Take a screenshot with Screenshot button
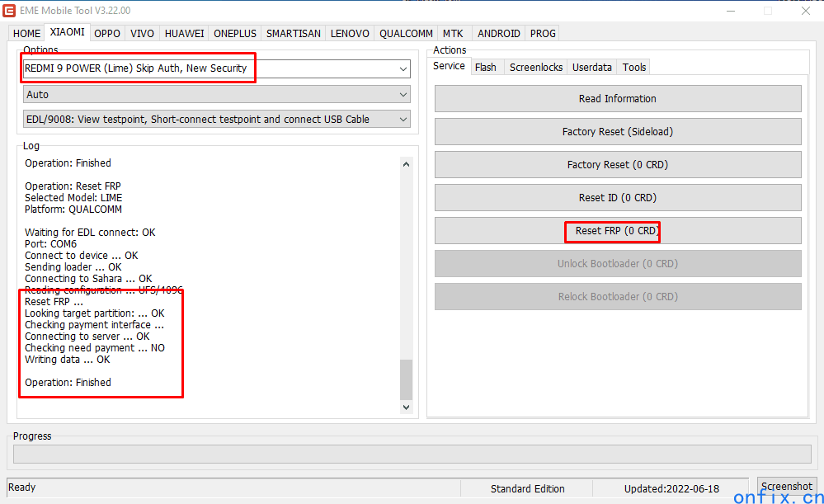The image size is (824, 504). [x=787, y=487]
